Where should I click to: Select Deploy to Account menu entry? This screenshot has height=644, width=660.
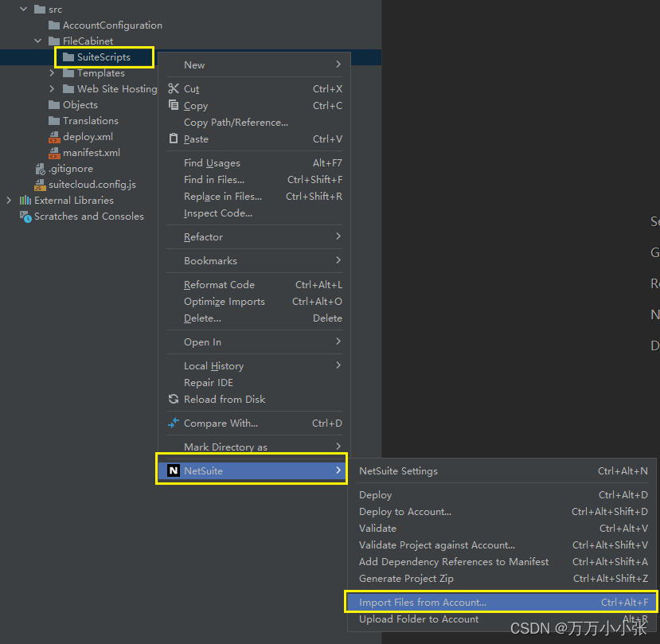tap(501, 511)
